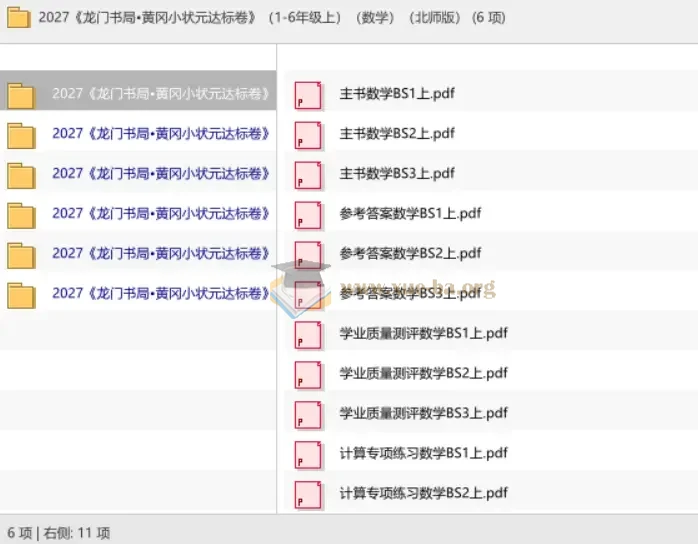Click the file name 学业质量测评数学BS3上.pdf

pyautogui.click(x=423, y=413)
